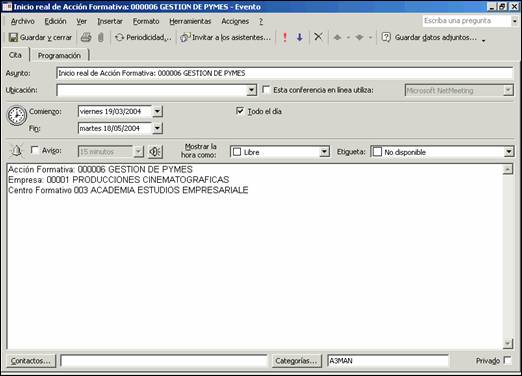Toggle the Todo el día checkbox
This screenshot has height=376, width=522.
[x=239, y=111]
